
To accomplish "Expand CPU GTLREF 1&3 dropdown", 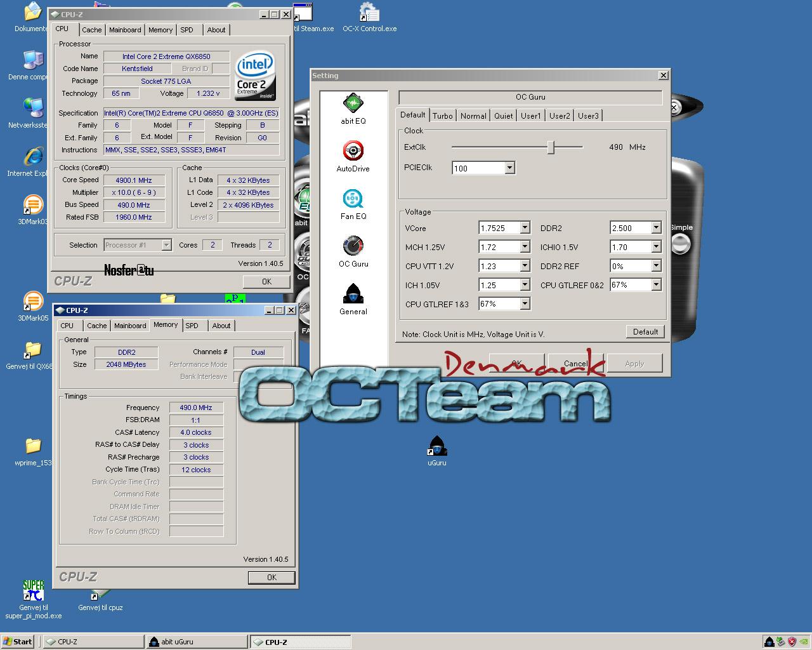I will point(525,304).
